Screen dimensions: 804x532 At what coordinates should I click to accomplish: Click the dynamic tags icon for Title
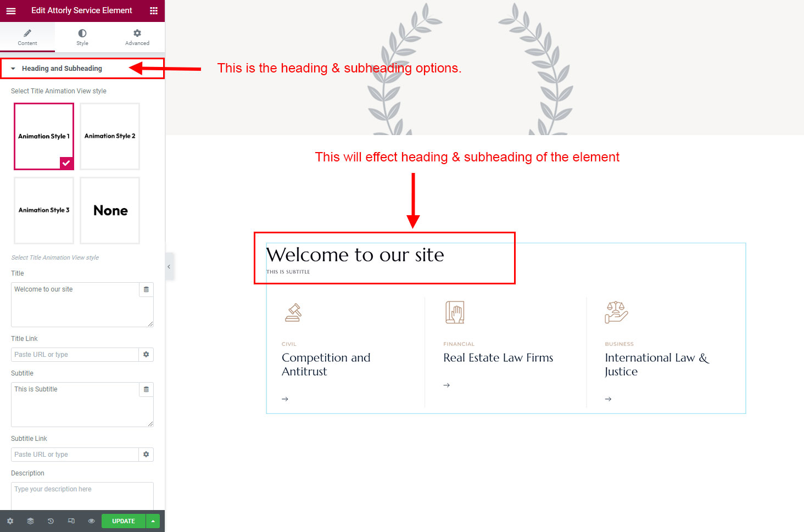[x=146, y=289]
